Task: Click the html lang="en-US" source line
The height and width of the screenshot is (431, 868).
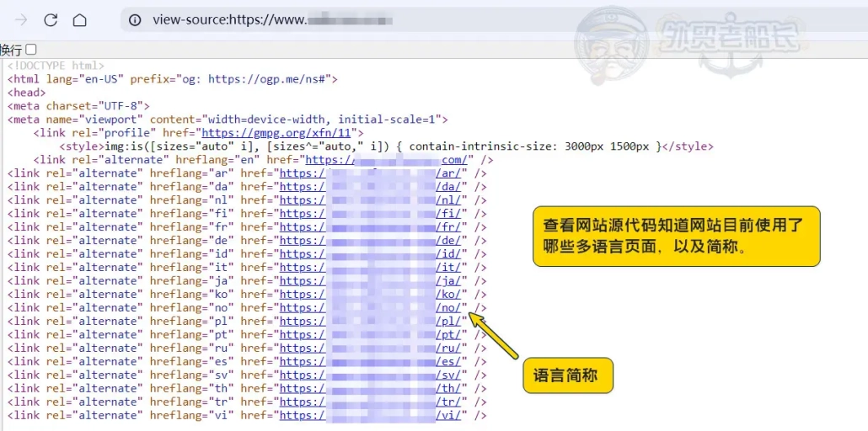Action: pos(173,80)
